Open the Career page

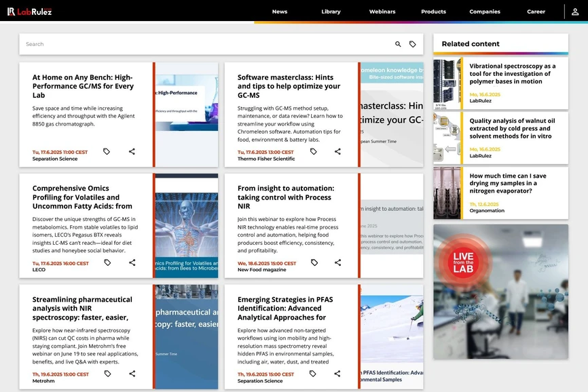[536, 12]
